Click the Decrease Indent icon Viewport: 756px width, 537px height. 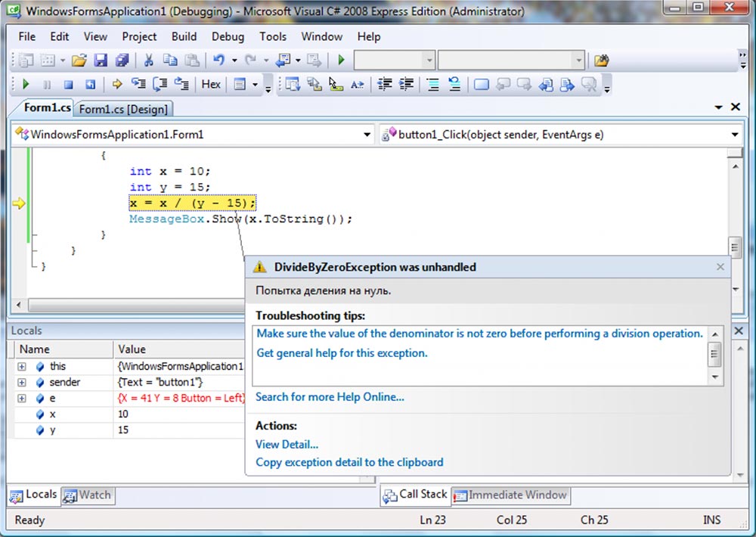click(384, 85)
